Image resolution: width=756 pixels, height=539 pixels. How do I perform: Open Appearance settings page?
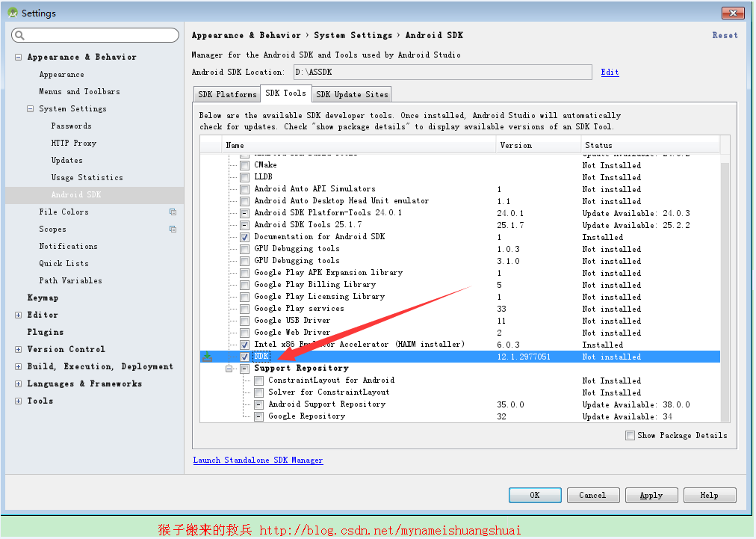point(62,74)
